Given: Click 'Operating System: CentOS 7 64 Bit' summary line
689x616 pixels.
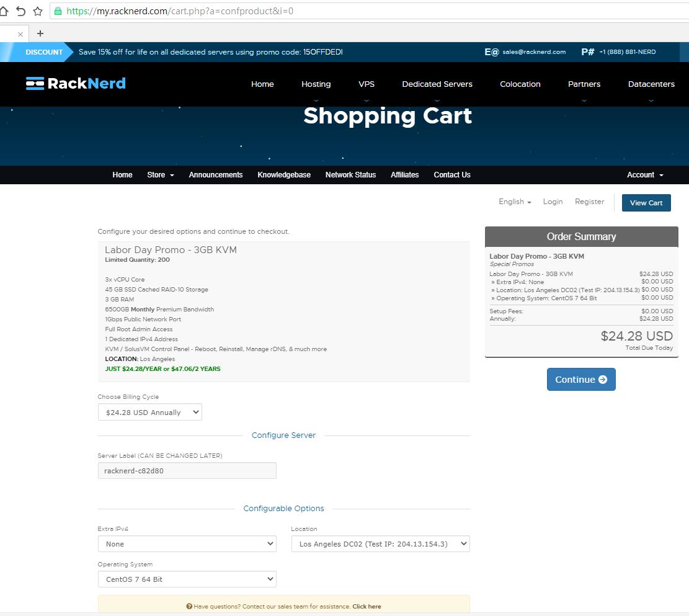Looking at the screenshot, I should coord(544,298).
